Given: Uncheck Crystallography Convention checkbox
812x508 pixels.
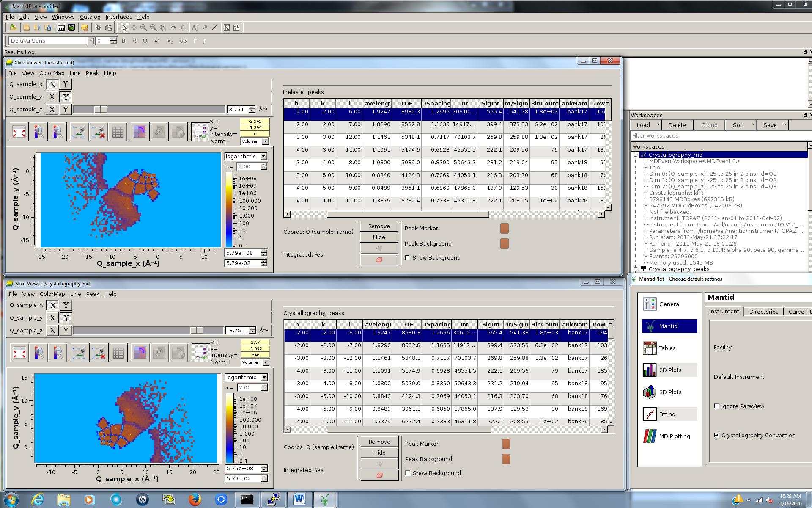Looking at the screenshot, I should tap(716, 435).
